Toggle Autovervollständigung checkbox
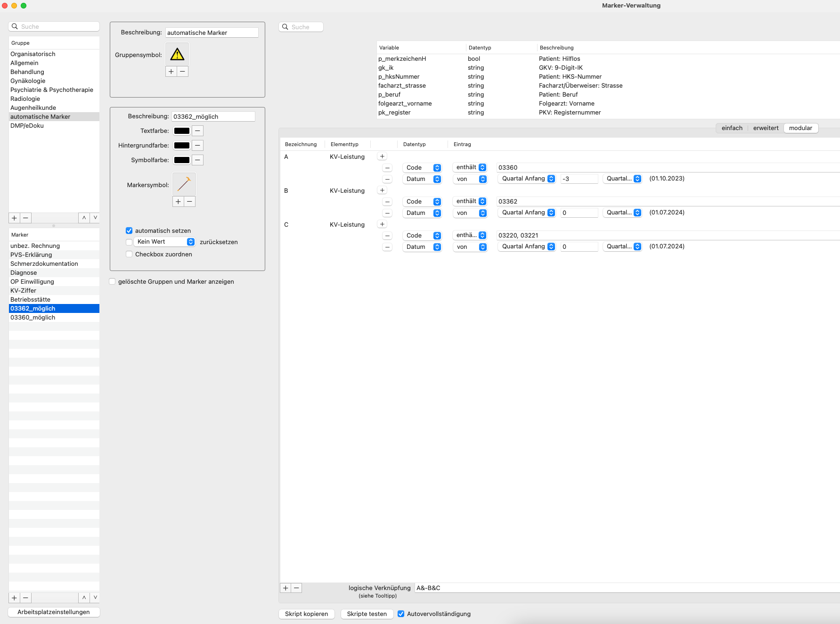Viewport: 840px width, 624px height. [x=401, y=614]
